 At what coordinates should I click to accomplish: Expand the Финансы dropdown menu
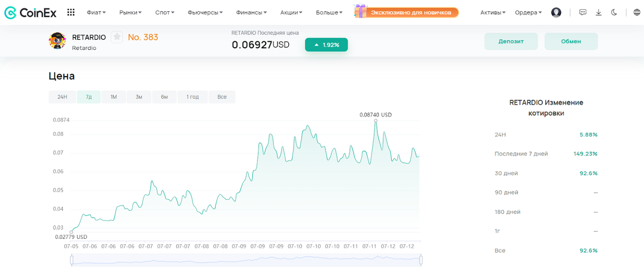252,12
